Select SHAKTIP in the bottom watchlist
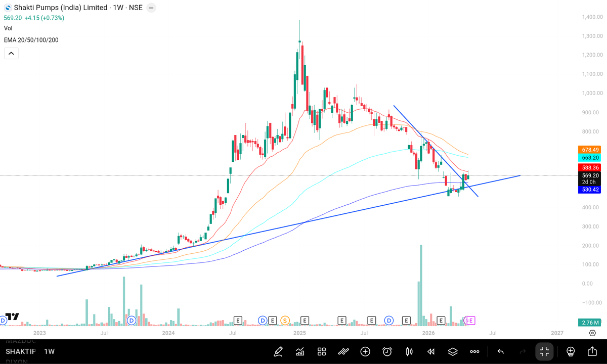The image size is (607, 364). click(x=20, y=351)
